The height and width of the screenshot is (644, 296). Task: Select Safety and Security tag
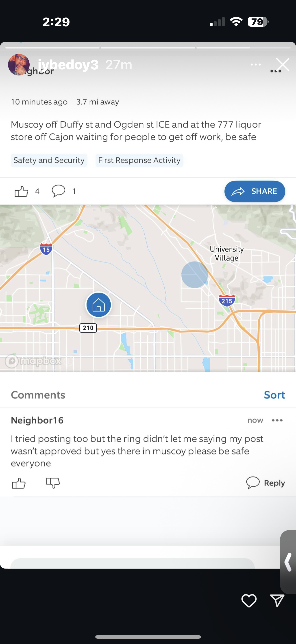[x=49, y=160]
